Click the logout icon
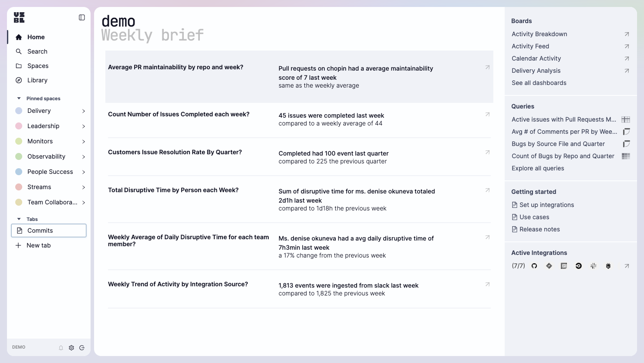Screen dimensions: 644x363 [82, 348]
